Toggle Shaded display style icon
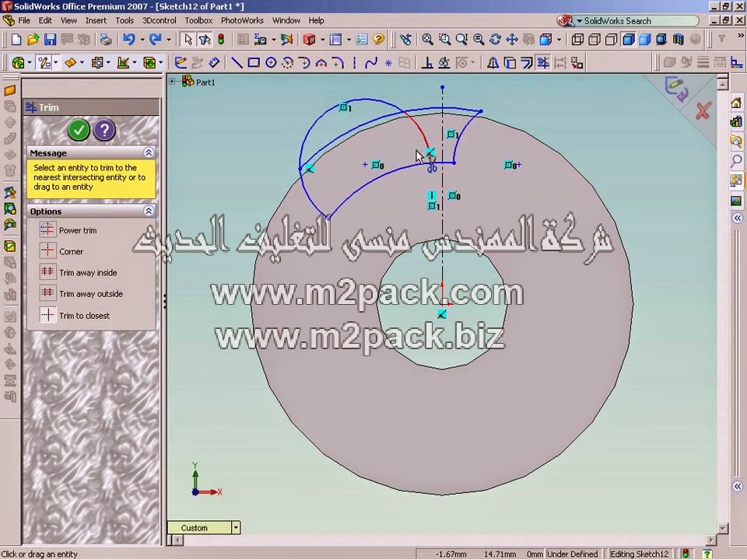This screenshot has width=747, height=560. click(x=645, y=40)
